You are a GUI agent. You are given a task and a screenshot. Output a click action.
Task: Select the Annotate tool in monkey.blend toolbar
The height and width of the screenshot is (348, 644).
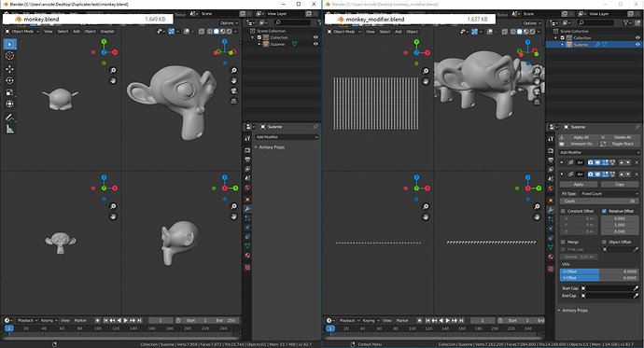[10, 118]
